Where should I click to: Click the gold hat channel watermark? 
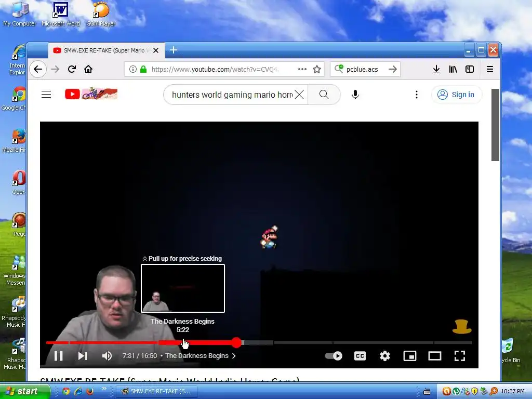click(462, 326)
